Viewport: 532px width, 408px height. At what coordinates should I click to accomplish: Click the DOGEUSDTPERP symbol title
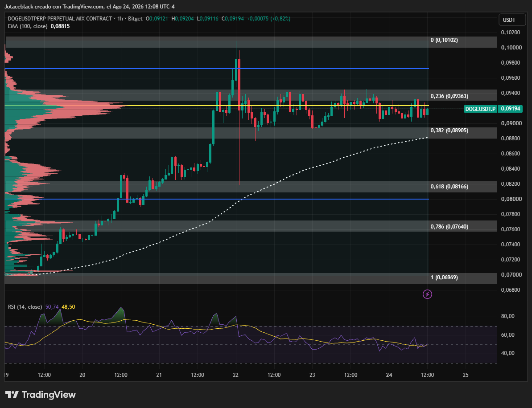(60, 19)
